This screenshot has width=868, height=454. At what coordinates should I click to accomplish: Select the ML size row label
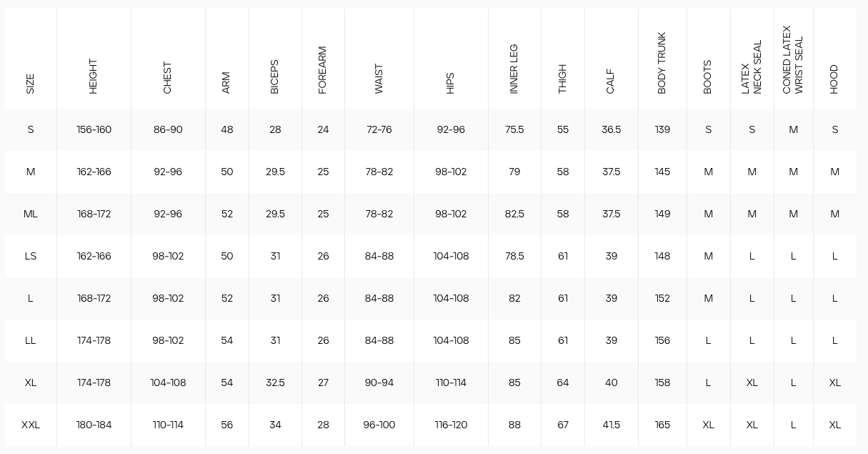(31, 214)
